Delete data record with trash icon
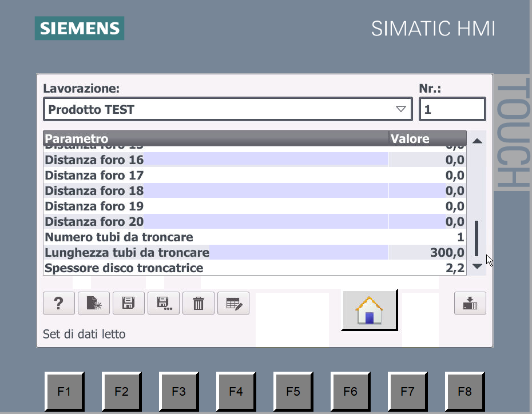Image resolution: width=532 pixels, height=414 pixels. [x=198, y=303]
